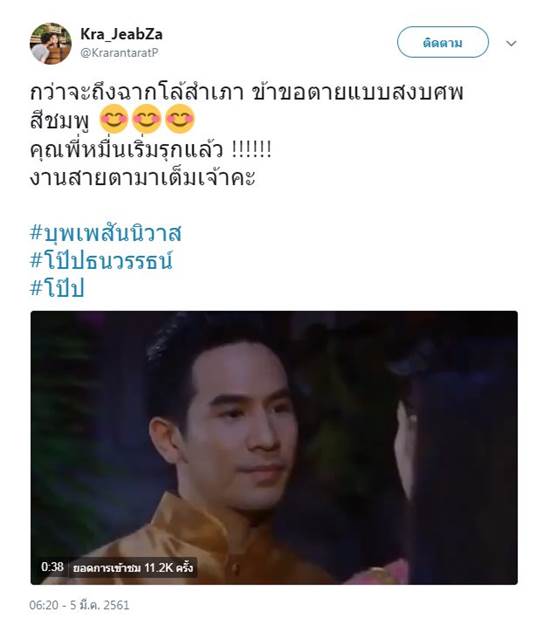Viewport: 550px width, 618px height.
Task: Play the embedded video clip
Action: click(274, 447)
